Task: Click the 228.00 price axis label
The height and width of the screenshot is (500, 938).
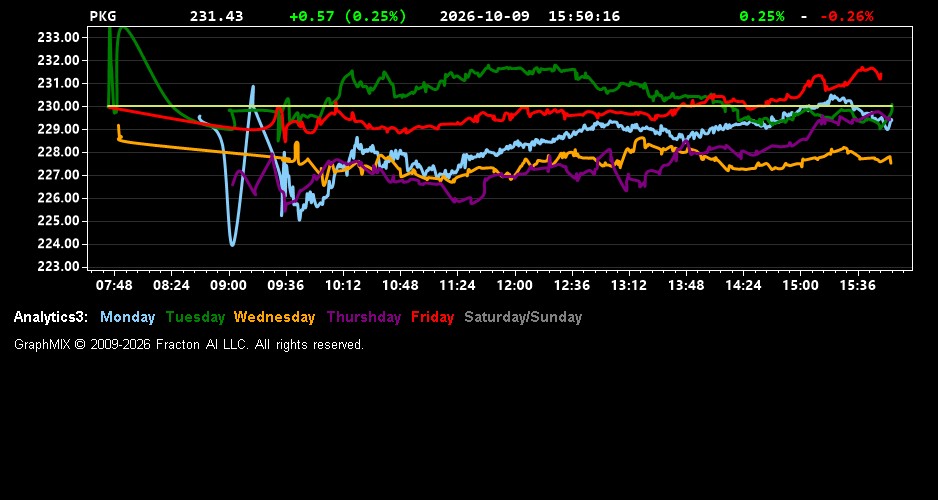Action: [x=59, y=152]
